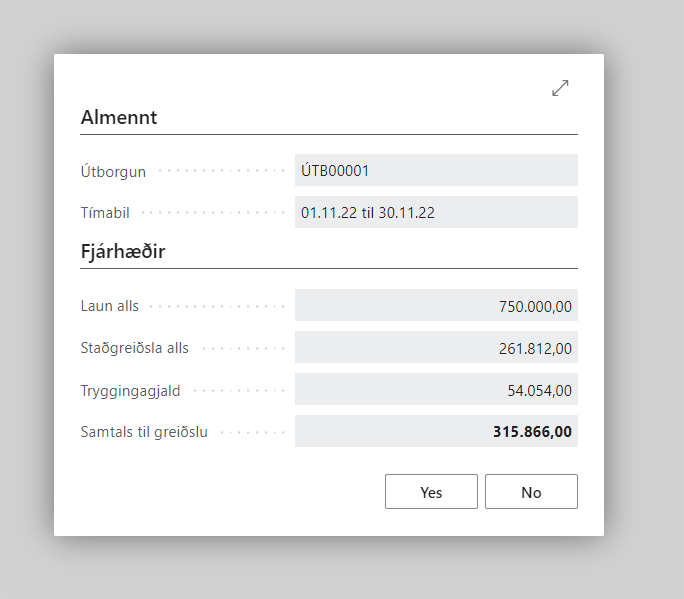Viewport: 684px width, 599px height.
Task: Select the Tímabil date range field
Action: click(x=436, y=212)
